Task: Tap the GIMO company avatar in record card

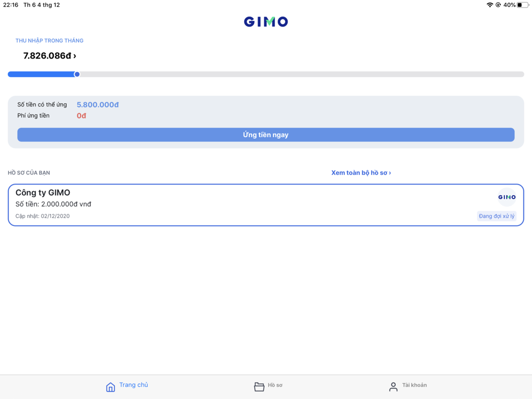Action: click(507, 197)
